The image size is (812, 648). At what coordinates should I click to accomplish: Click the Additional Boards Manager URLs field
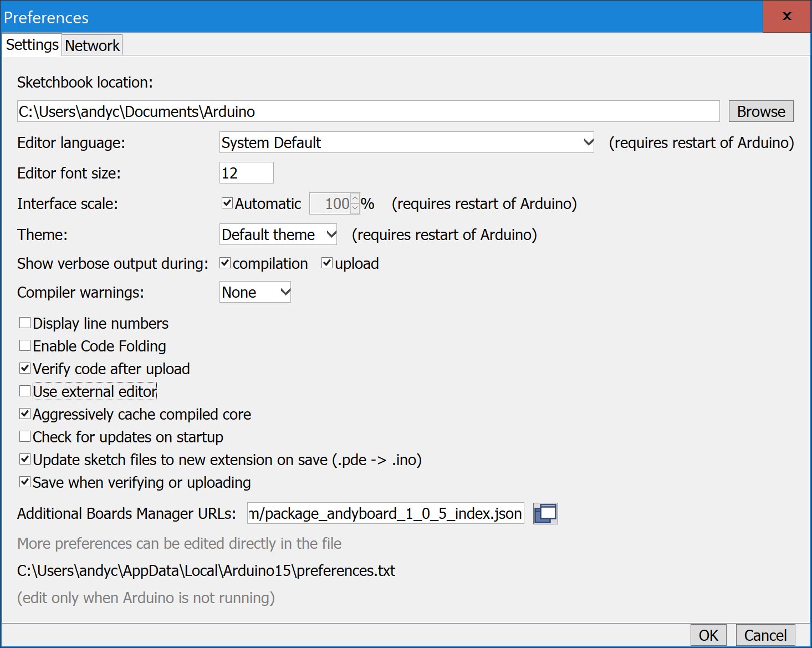(386, 513)
